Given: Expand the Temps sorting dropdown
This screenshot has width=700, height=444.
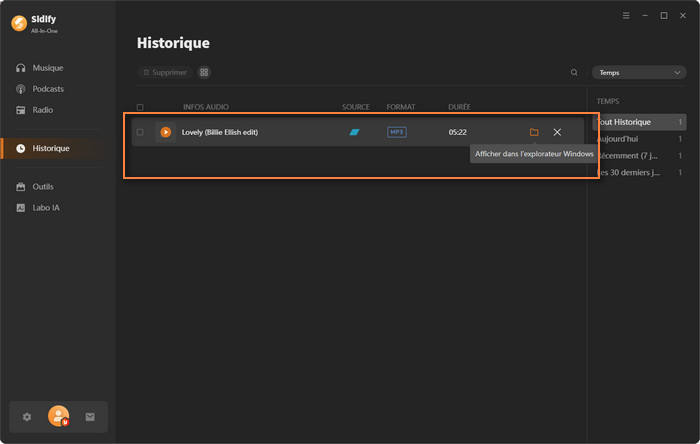Looking at the screenshot, I should pyautogui.click(x=638, y=72).
